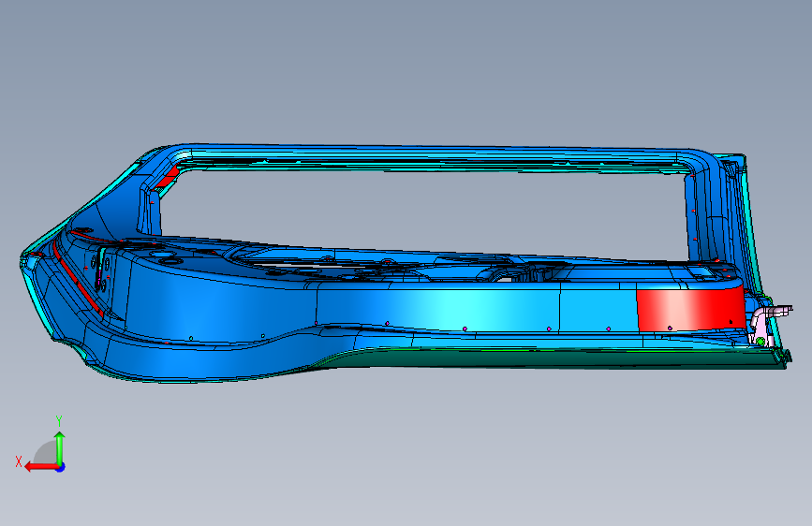Select the large red surface patch on door panel

point(690,309)
